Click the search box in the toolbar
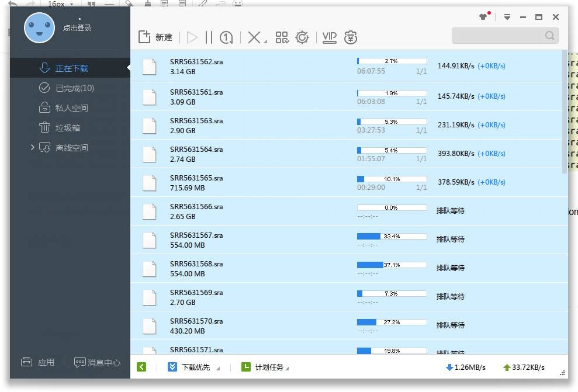This screenshot has width=578, height=392. coord(506,36)
